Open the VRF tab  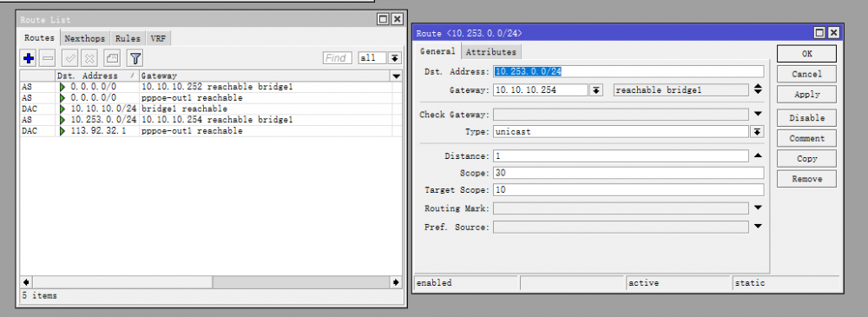click(x=158, y=39)
